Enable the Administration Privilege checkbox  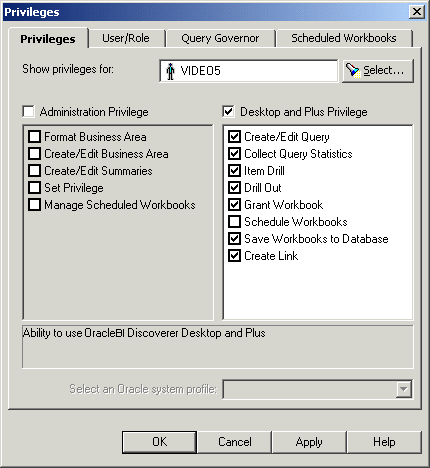[28, 111]
